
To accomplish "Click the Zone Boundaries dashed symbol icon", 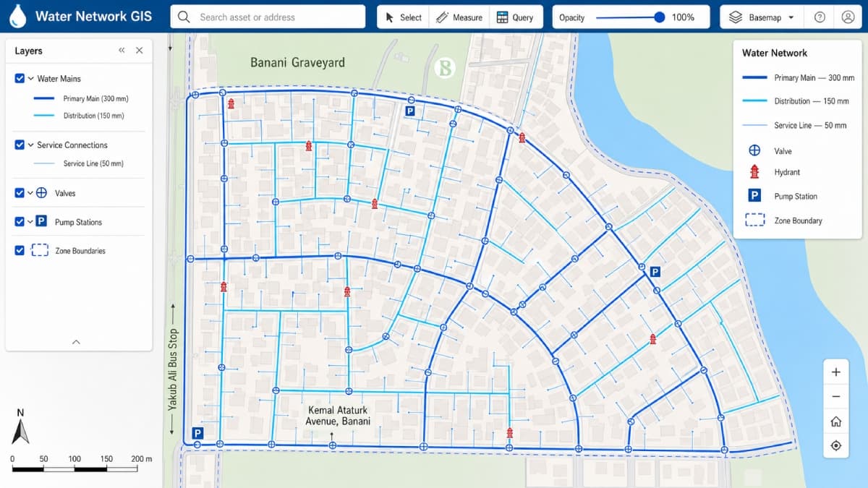I will [40, 251].
